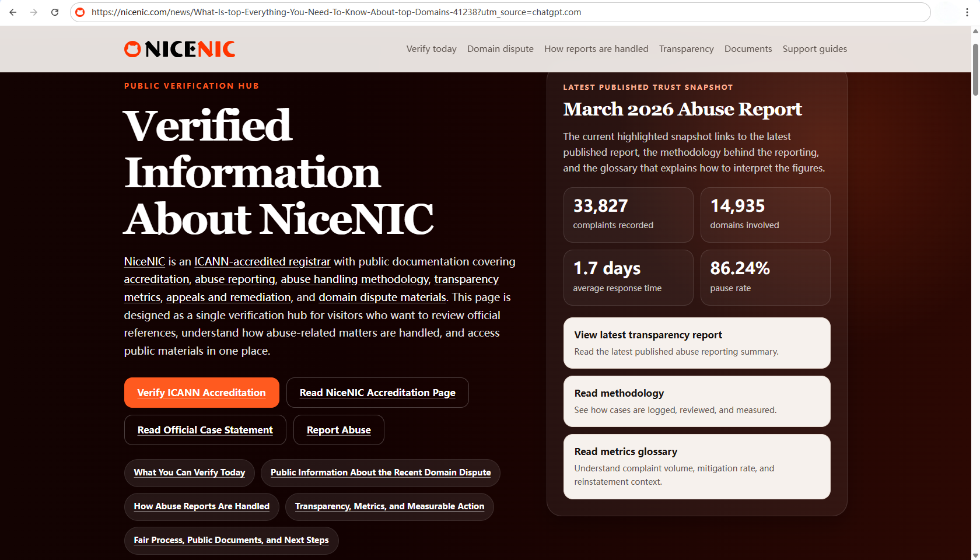This screenshot has width=980, height=560.
Task: Follow the abuse reporting text link
Action: 235,279
